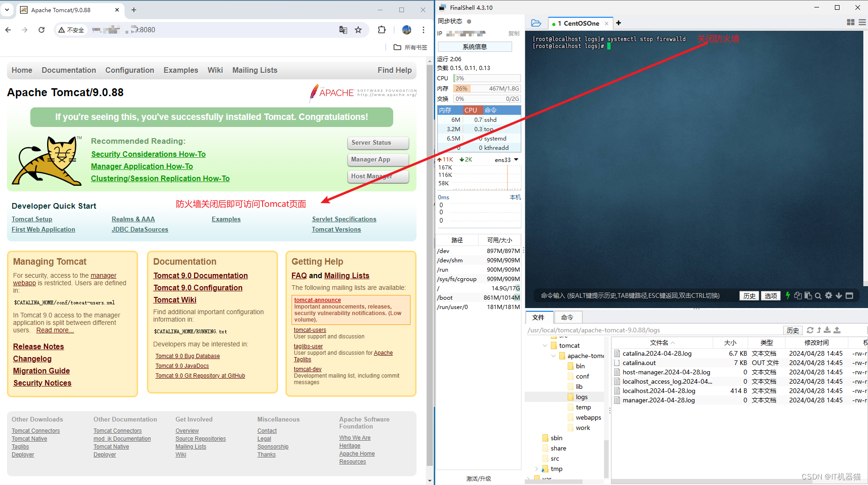868x485 pixels.
Task: Open the Configuration nav item
Action: 130,70
